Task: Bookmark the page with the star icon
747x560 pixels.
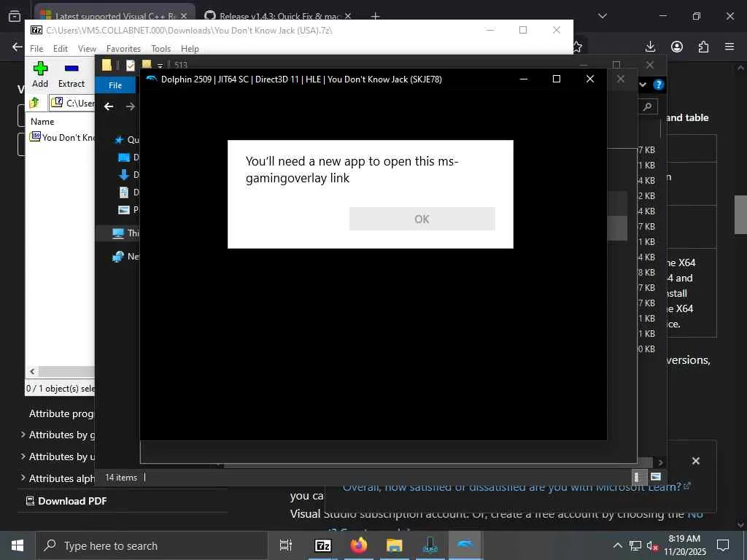Action: click(578, 47)
